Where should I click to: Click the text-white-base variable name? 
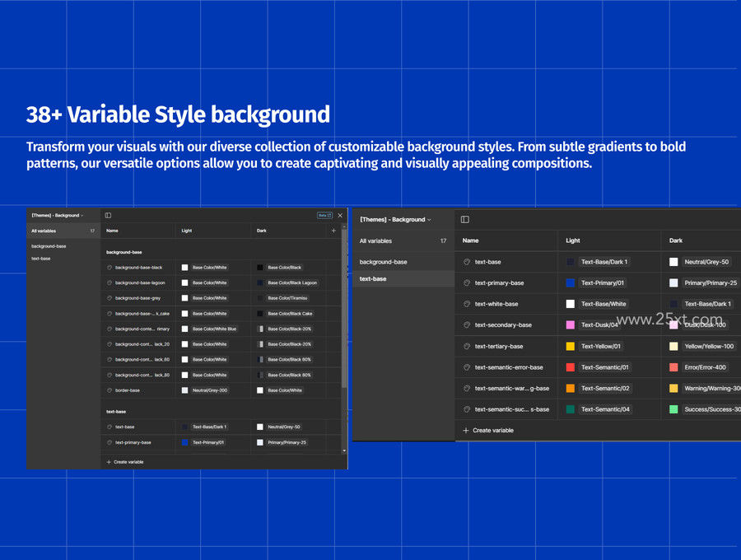(496, 304)
